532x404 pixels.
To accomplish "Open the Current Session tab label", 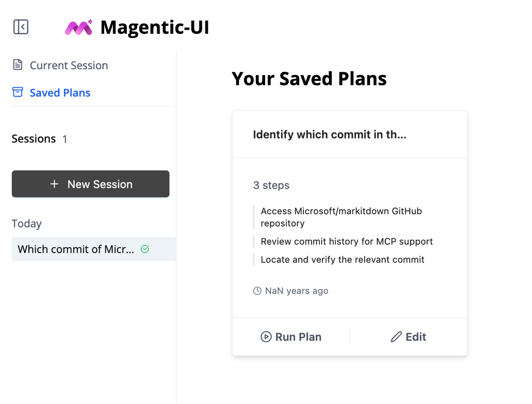I will [x=69, y=65].
